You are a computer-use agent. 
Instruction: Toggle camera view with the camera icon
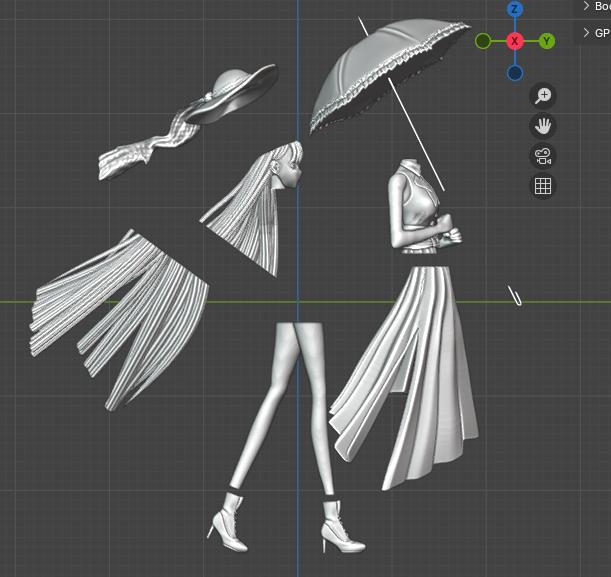(x=543, y=156)
